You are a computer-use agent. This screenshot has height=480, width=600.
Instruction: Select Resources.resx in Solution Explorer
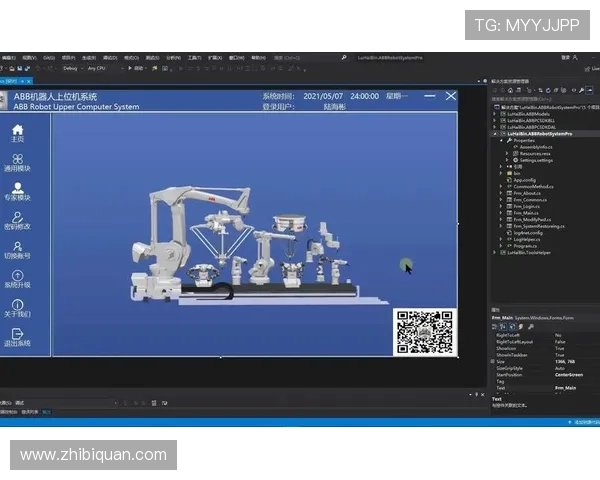[x=535, y=153]
